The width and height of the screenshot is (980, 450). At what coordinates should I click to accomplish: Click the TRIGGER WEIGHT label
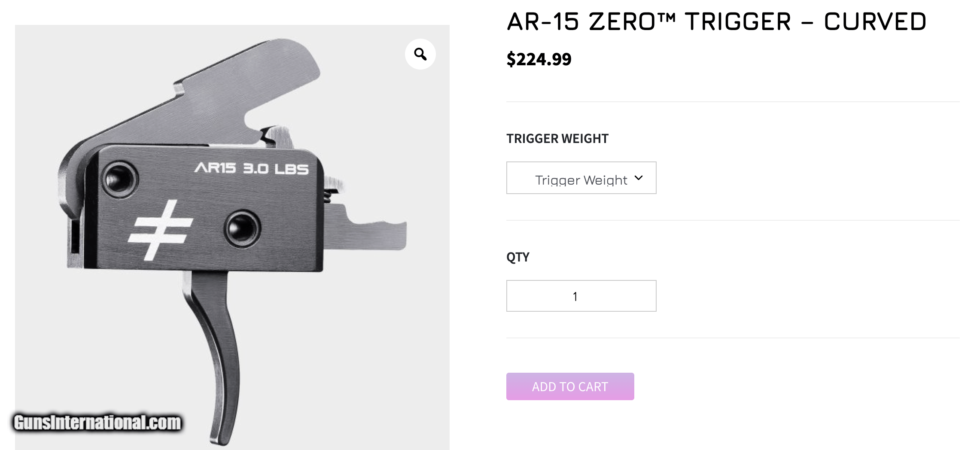[557, 139]
